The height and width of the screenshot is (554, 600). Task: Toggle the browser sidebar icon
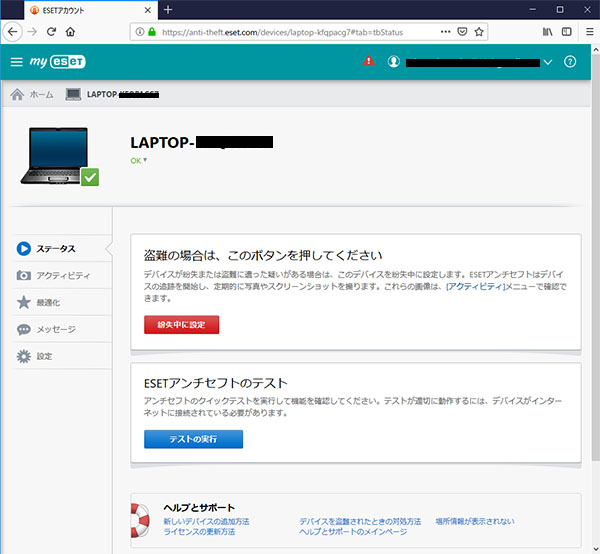coord(566,32)
